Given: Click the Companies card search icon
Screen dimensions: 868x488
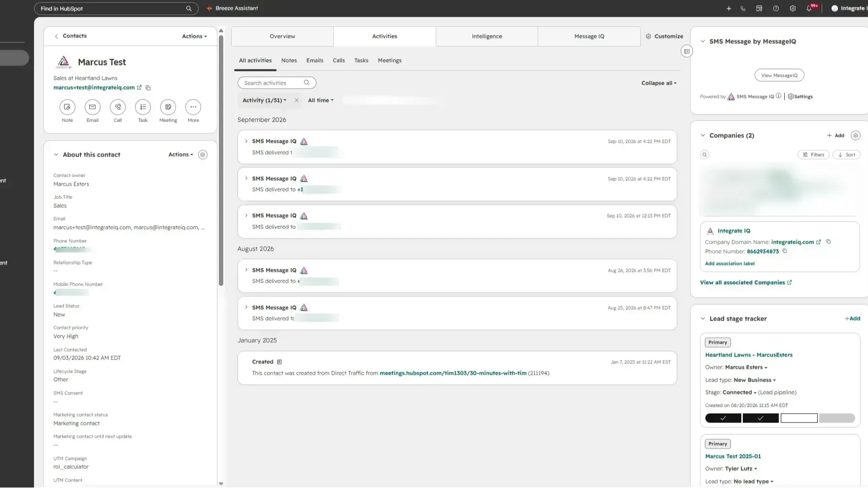Looking at the screenshot, I should (705, 155).
